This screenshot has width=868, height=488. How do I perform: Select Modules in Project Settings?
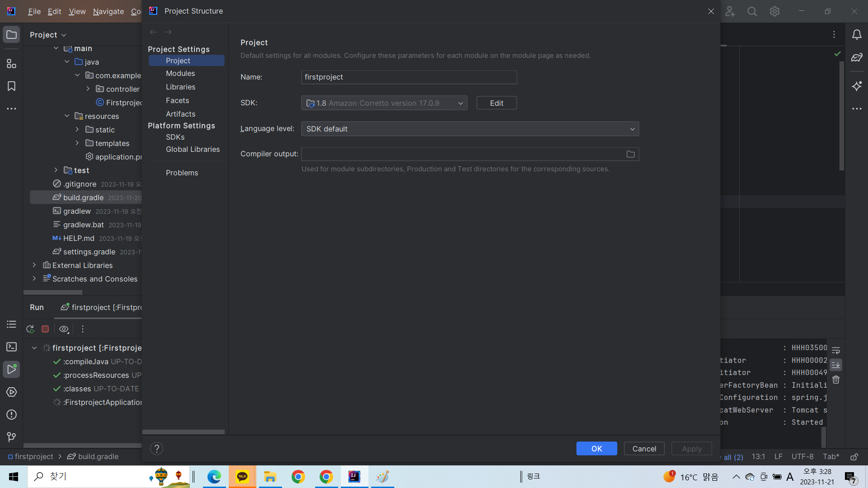point(180,73)
